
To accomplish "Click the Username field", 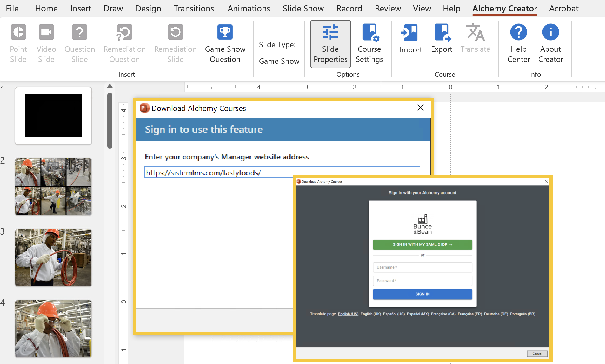I will [x=422, y=267].
